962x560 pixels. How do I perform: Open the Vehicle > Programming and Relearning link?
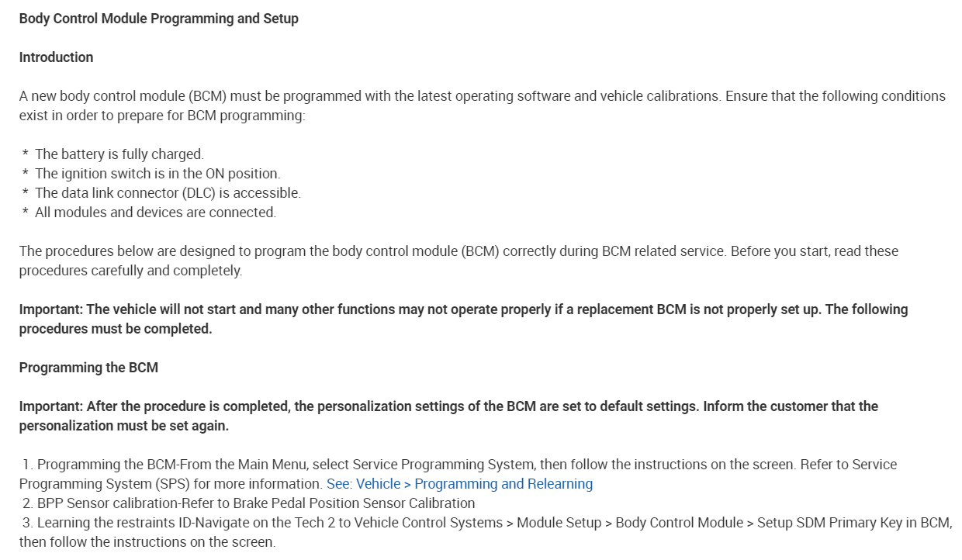[459, 484]
